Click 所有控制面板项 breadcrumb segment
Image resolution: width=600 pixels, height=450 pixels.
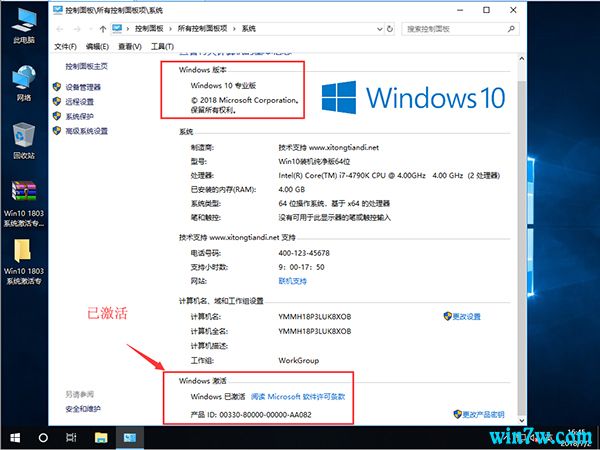pyautogui.click(x=202, y=29)
